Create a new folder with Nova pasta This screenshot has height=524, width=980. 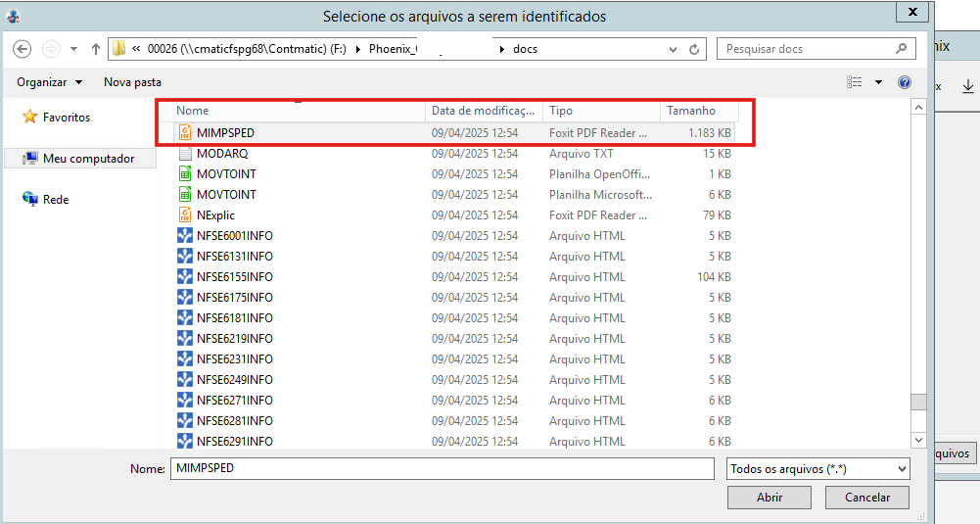[132, 82]
